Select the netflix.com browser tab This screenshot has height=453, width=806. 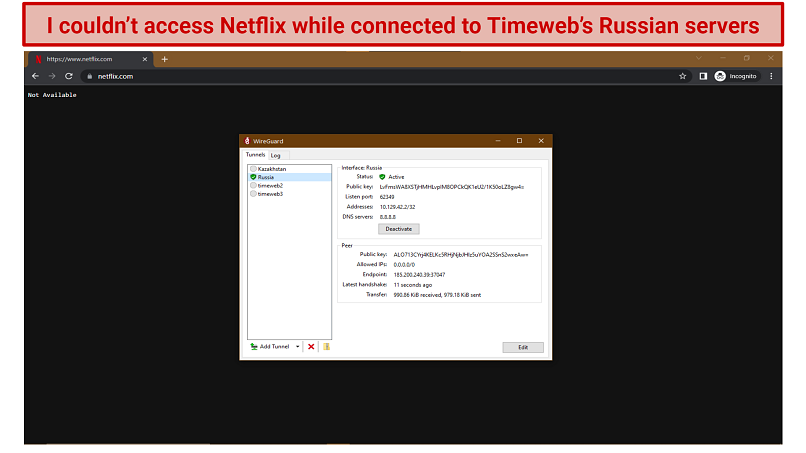pos(90,59)
